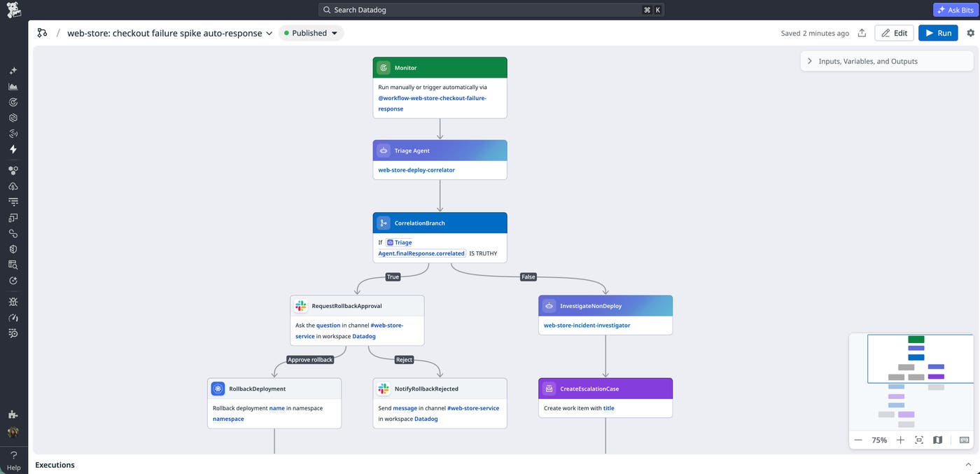
Task: Click the circular clock-arrow sidebar icon
Action: tap(13, 280)
